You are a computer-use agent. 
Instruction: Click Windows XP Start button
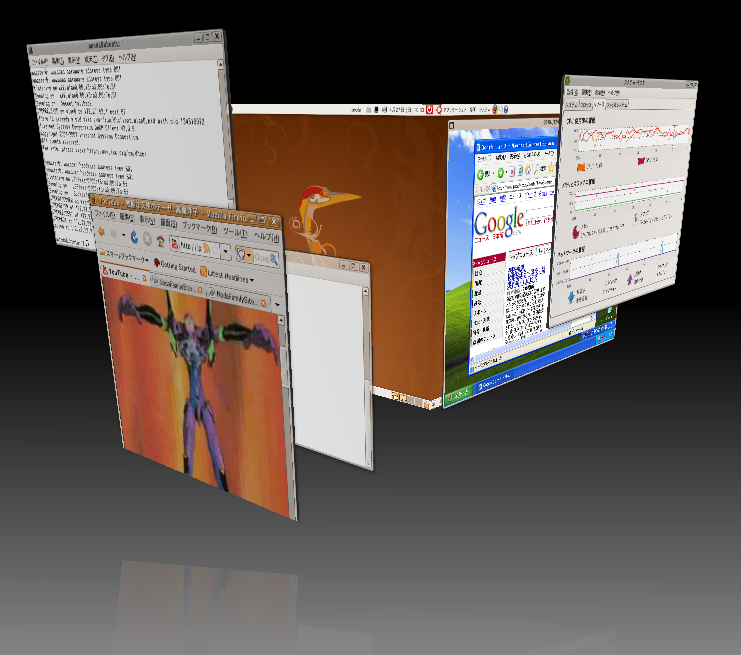(458, 394)
